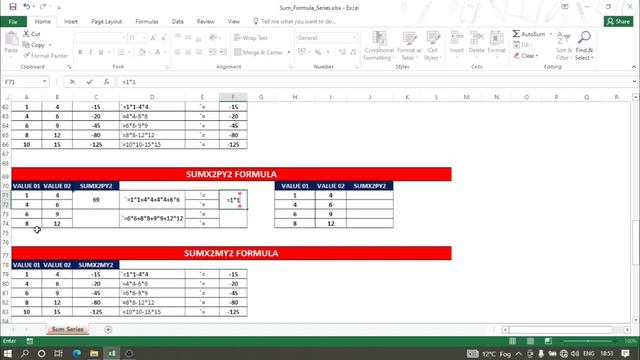Open File Explorer from the taskbar
The width and height of the screenshot is (640, 360).
pyautogui.click(x=94, y=353)
